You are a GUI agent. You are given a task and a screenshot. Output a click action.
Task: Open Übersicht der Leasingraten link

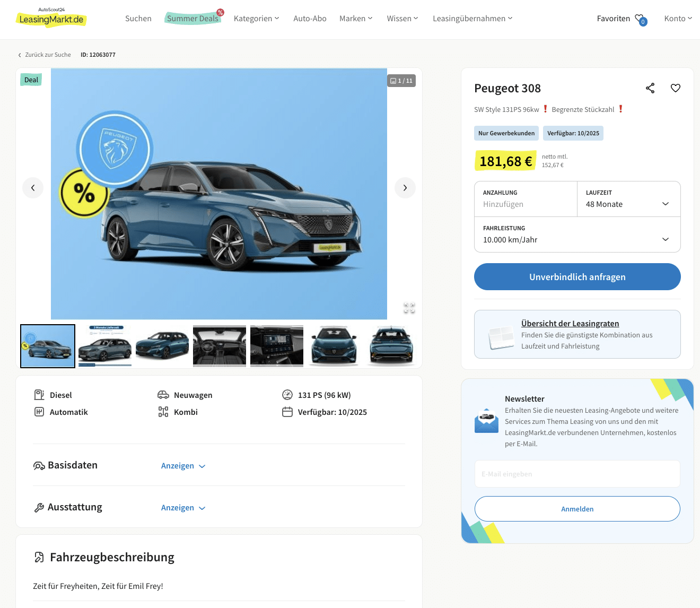[570, 324]
